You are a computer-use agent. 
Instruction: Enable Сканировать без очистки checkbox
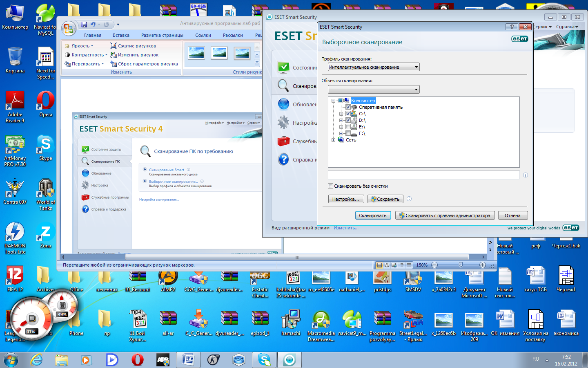coord(331,186)
